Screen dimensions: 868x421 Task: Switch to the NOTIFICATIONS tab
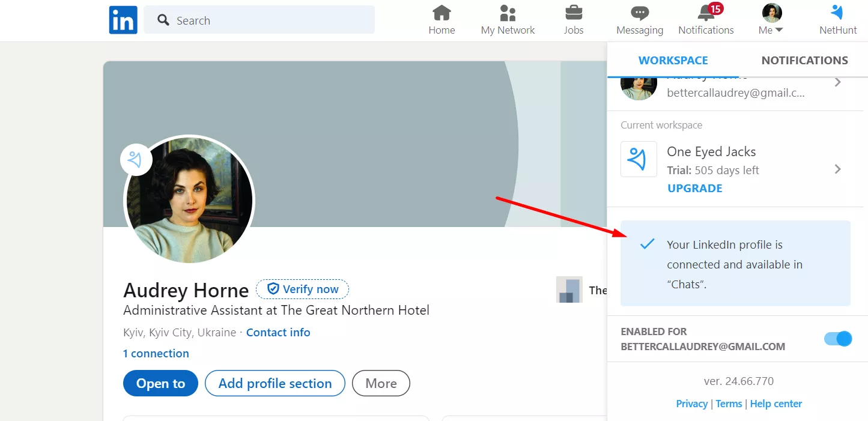(804, 60)
